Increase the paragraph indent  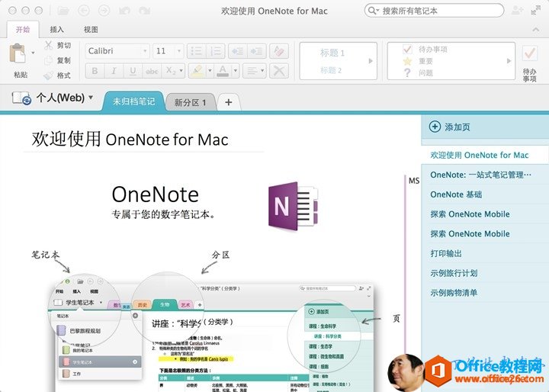click(x=257, y=51)
